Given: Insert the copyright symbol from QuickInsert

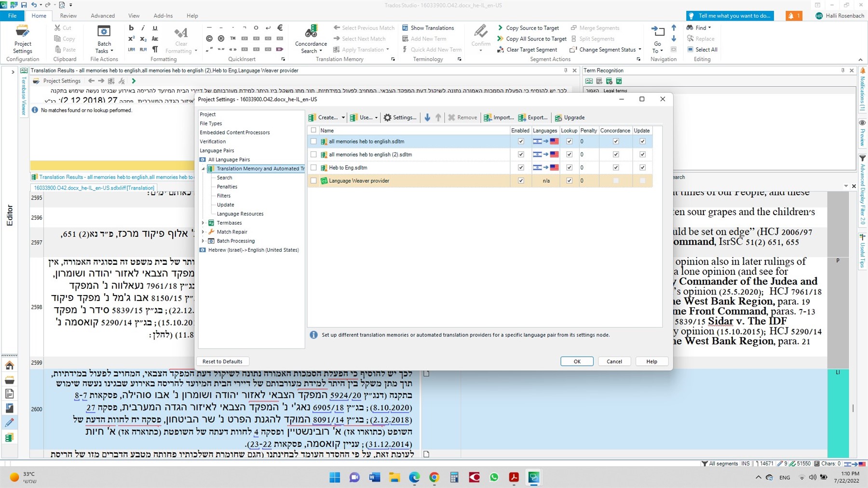Looking at the screenshot, I should [x=209, y=39].
